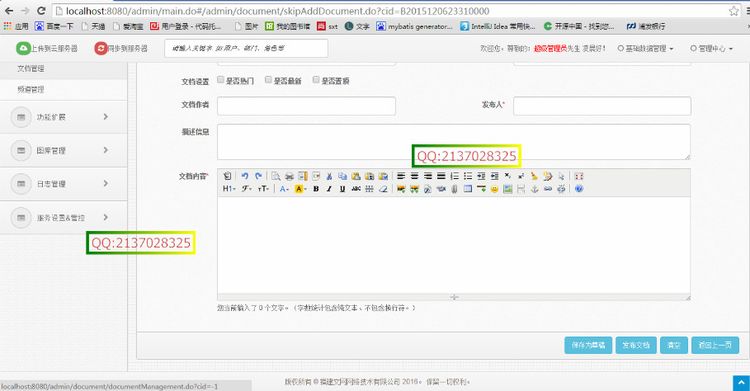Toggle editor fullscreen mode
Viewport: 750px width, 391px height.
[579, 176]
